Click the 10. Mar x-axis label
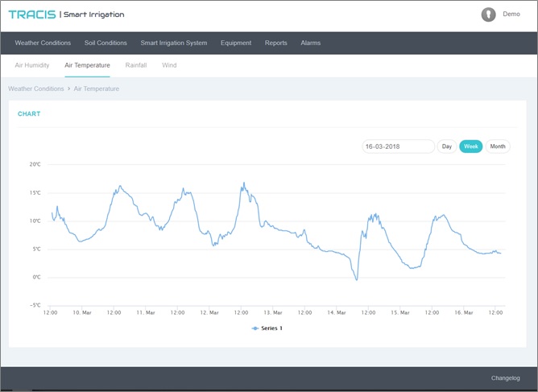This screenshot has width=538, height=392. (82, 313)
